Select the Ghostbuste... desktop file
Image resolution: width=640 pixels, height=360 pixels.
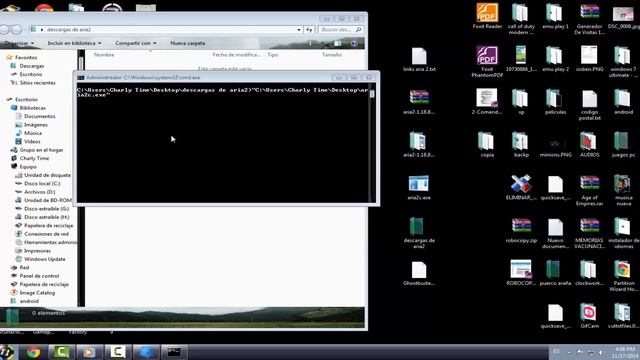pyautogui.click(x=419, y=273)
